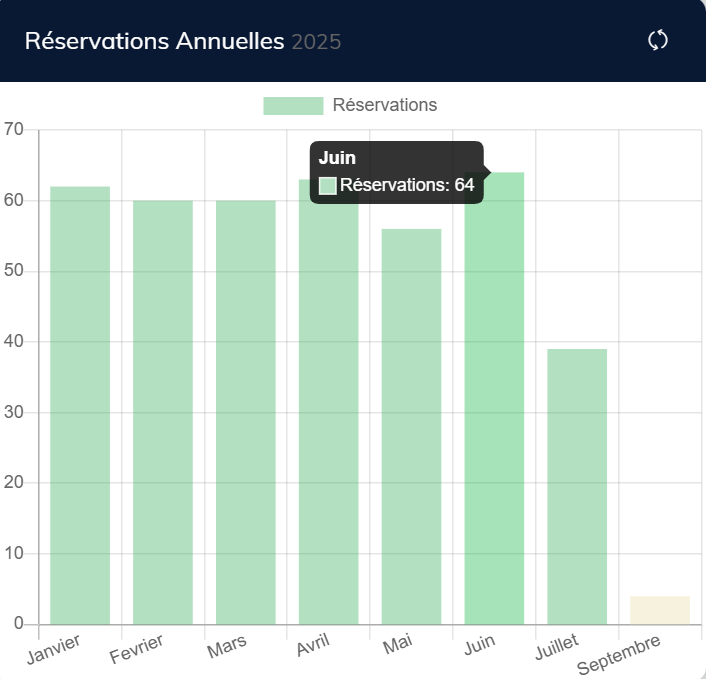
Task: Click the Septembre x-axis label
Action: (x=620, y=655)
